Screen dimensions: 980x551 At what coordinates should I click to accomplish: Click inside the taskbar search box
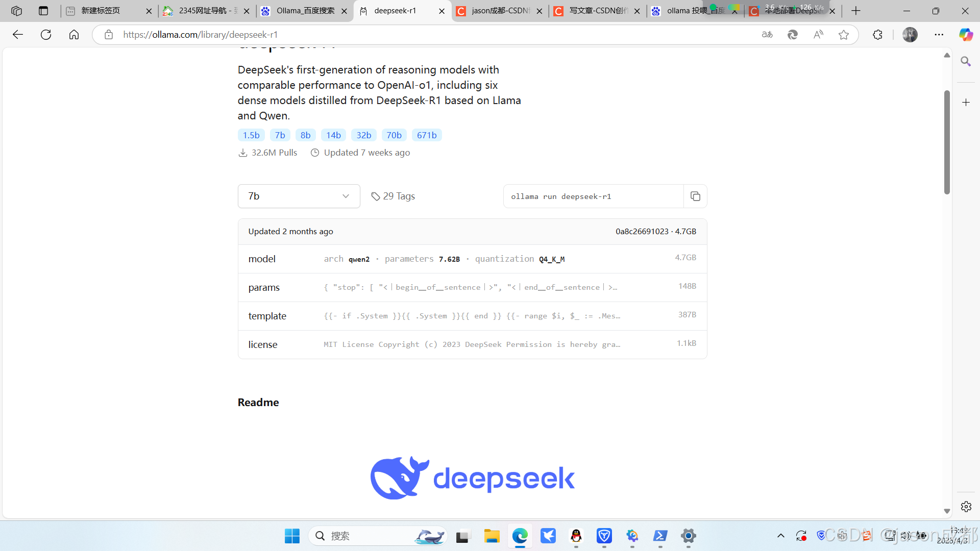tap(378, 536)
